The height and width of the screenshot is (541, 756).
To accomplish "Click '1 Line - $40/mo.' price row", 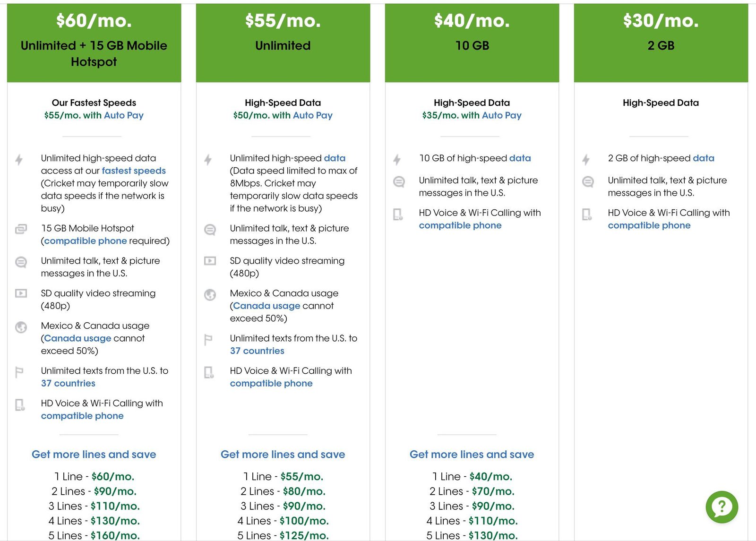I will point(472,477).
